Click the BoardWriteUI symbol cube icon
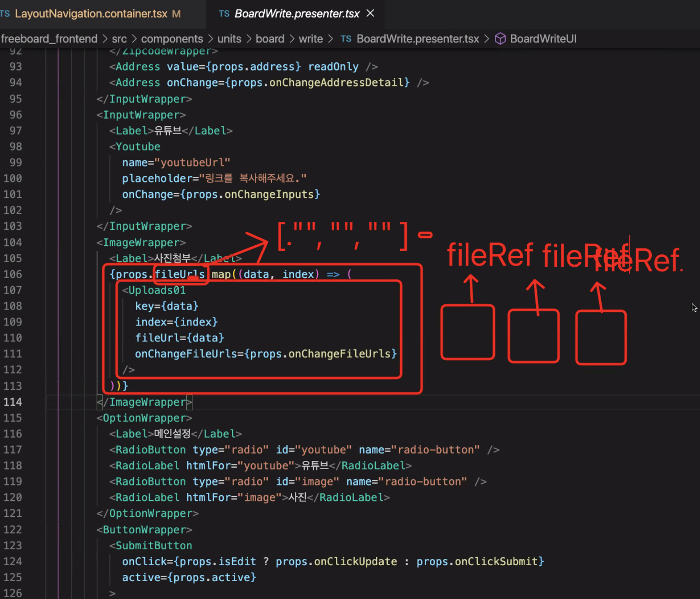Screen dimensions: 700x599 [500, 39]
